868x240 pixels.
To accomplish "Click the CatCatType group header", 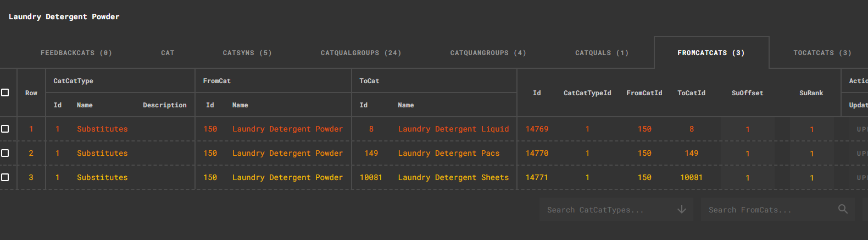I will point(73,81).
